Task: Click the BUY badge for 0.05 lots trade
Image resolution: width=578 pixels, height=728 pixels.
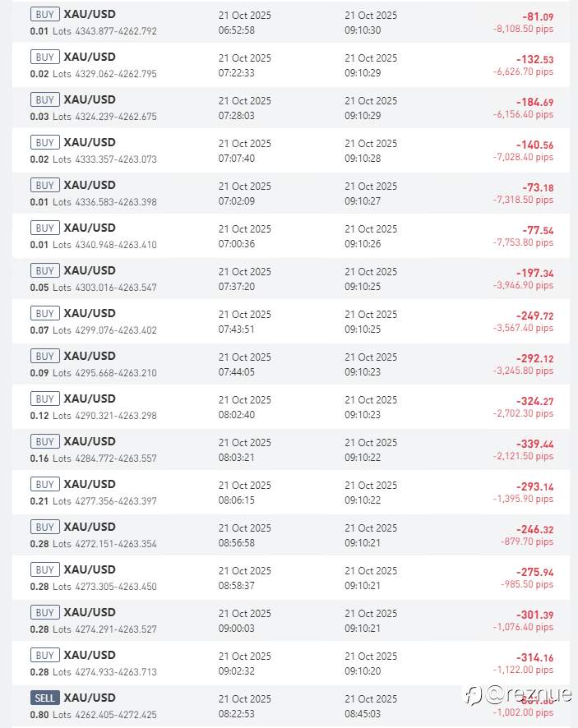Action: coord(44,271)
